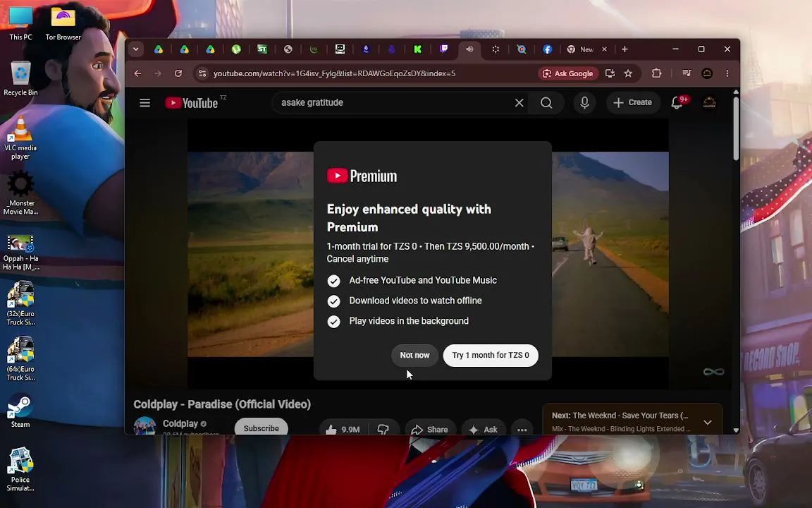This screenshot has width=812, height=508.
Task: Click the page scrollbar thumb in Chrome
Action: tap(736, 128)
